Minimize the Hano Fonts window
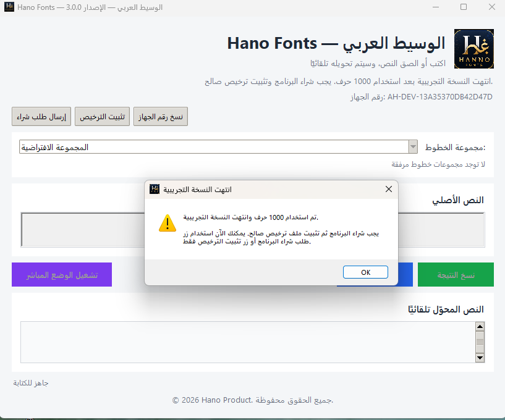The image size is (505, 420). (x=436, y=7)
